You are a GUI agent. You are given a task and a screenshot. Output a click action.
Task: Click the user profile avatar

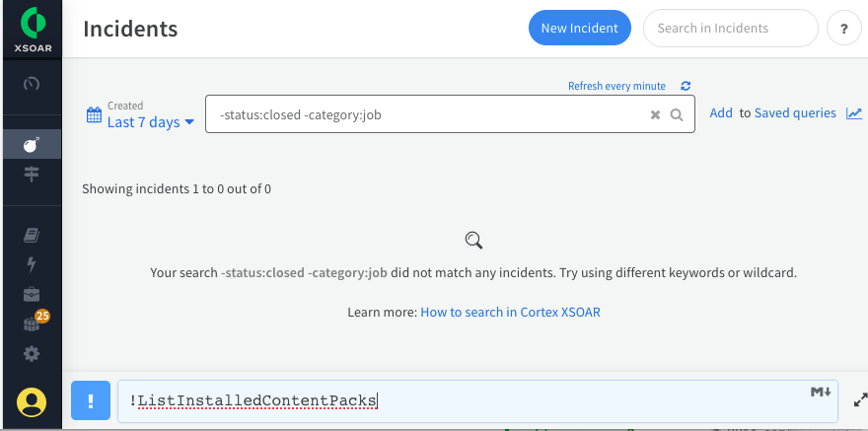tap(32, 401)
